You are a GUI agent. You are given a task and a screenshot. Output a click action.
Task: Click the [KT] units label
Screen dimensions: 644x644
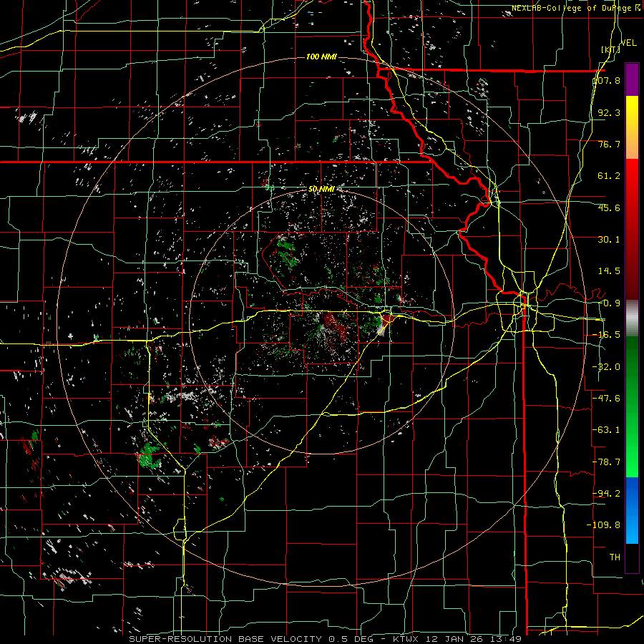pyautogui.click(x=610, y=49)
